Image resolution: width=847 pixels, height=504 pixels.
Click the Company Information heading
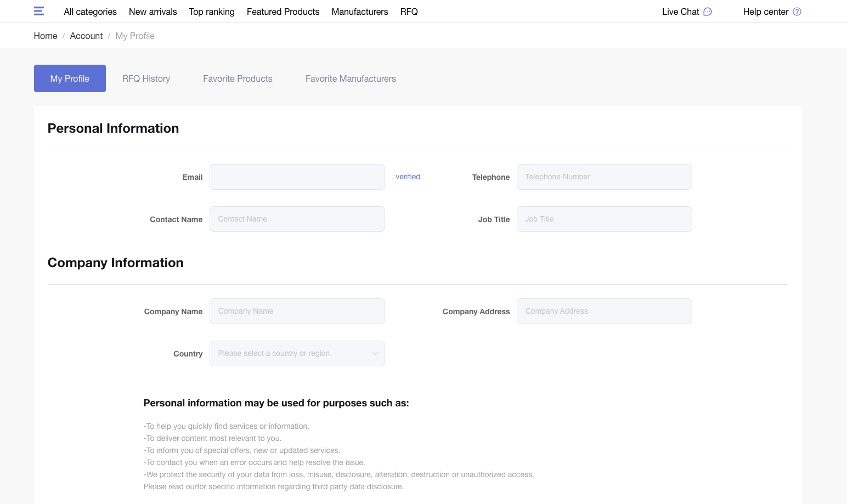coord(115,263)
